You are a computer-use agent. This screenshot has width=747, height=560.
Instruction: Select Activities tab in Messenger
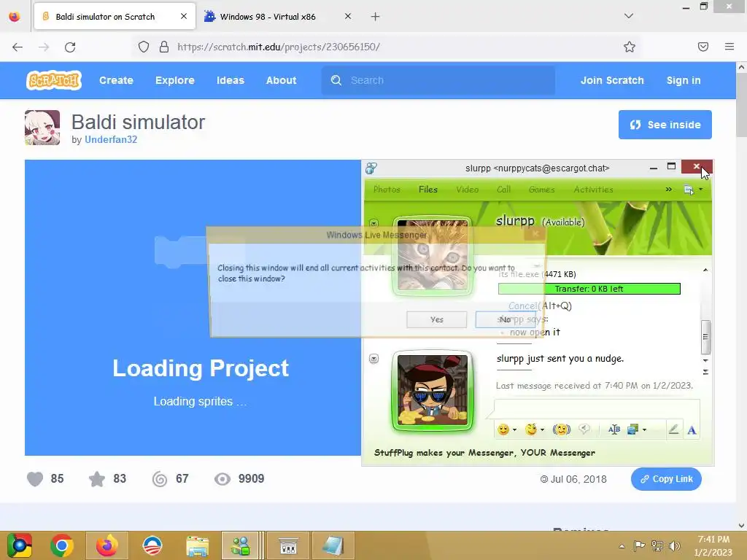(x=594, y=190)
